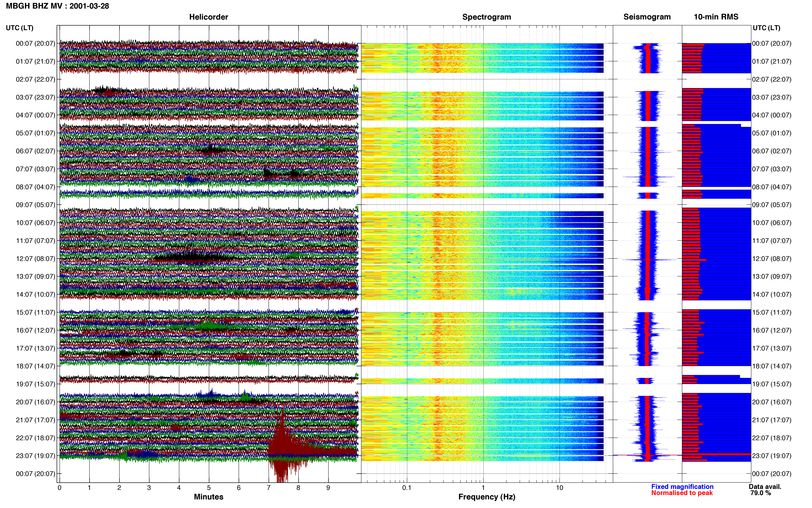The height and width of the screenshot is (508, 812).
Task: Click left time label '22:07 (18:07)'
Action: (36, 438)
